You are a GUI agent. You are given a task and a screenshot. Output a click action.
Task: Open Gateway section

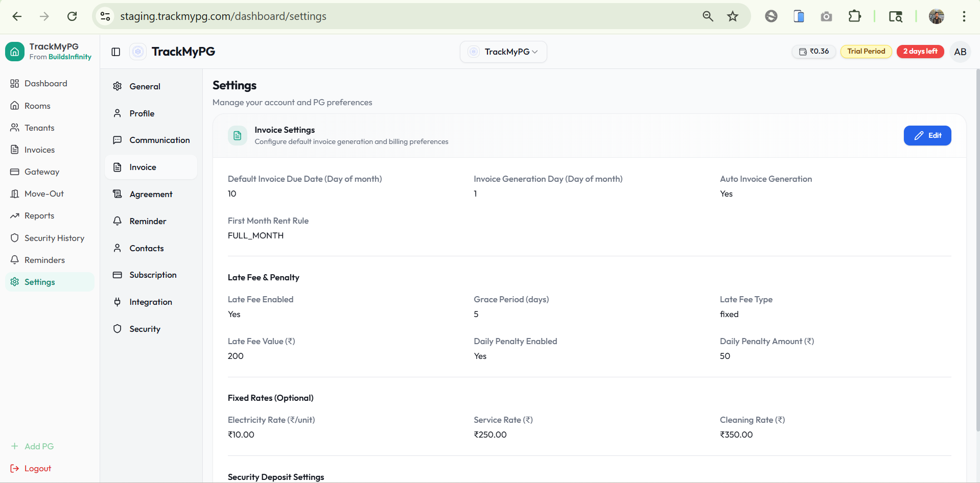[x=50, y=172]
